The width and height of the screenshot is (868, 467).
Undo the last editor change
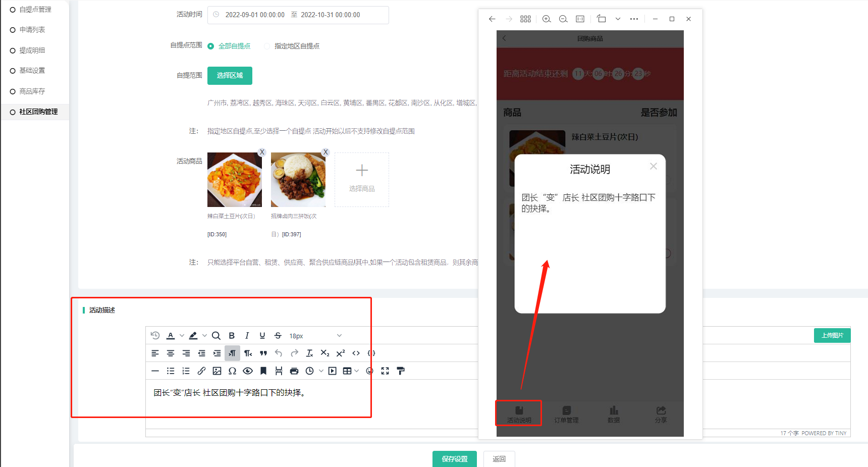[279, 353]
